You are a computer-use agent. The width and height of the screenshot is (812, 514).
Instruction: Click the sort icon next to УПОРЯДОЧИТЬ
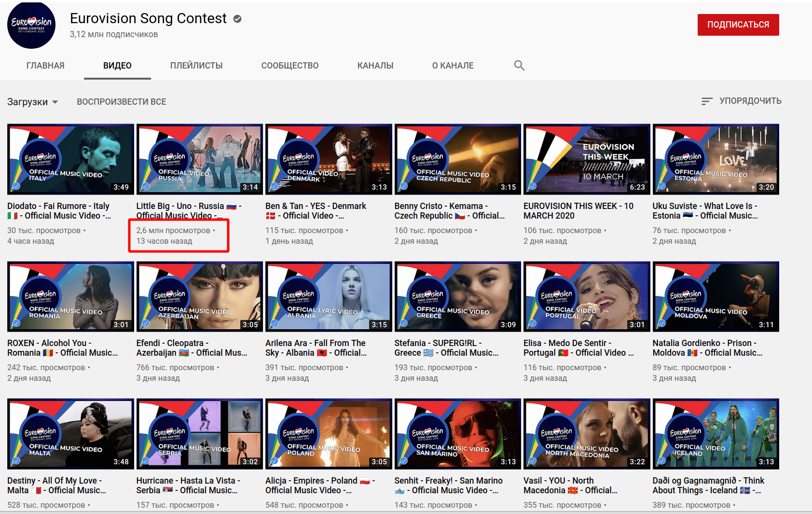pos(706,101)
